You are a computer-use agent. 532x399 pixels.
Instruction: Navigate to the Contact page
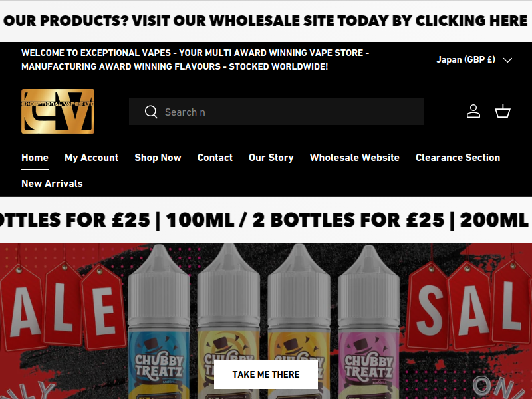[215, 158]
